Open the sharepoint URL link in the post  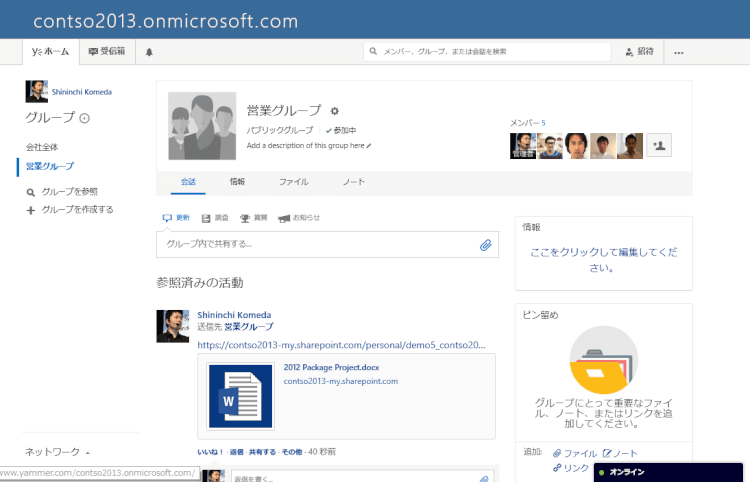[342, 345]
